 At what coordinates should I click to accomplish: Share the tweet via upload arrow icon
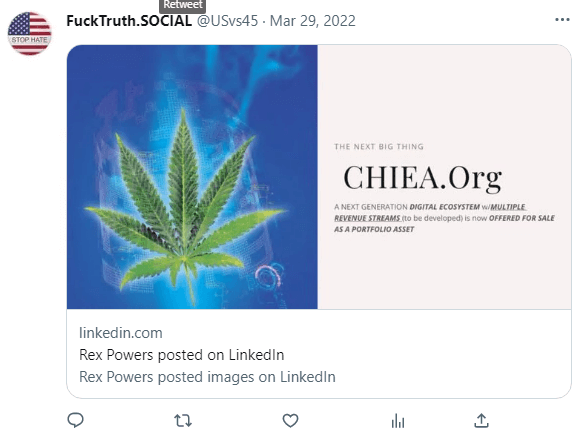(x=481, y=421)
